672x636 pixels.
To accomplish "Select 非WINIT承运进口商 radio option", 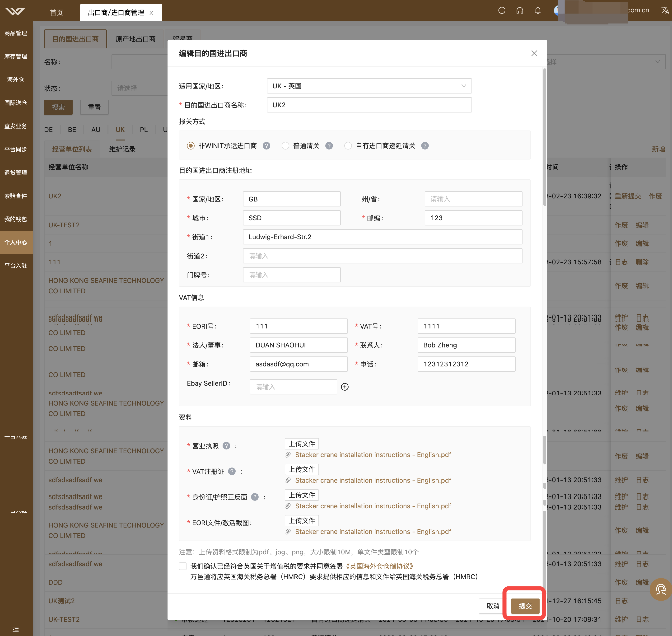I will click(191, 146).
